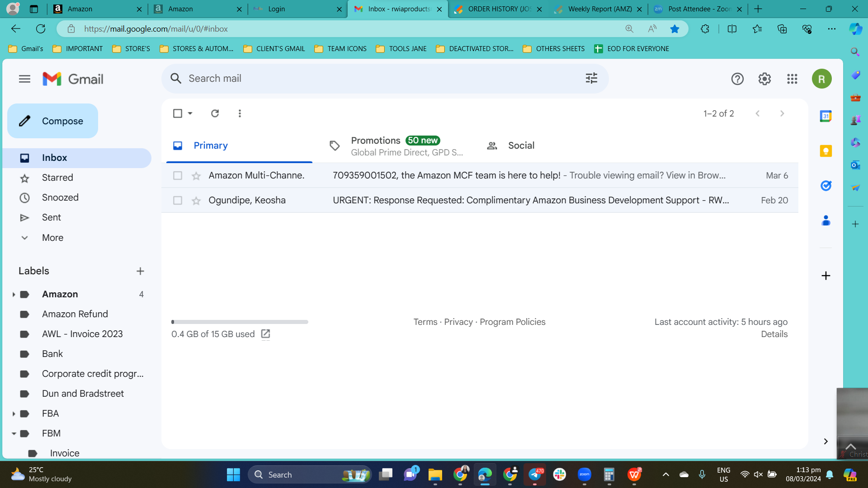Image resolution: width=868 pixels, height=488 pixels.
Task: Click the Compose button
Action: click(52, 121)
